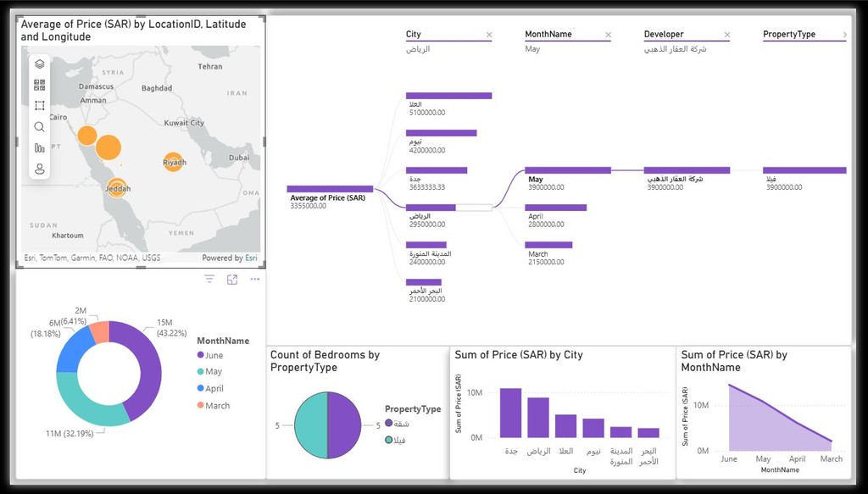This screenshot has height=494, width=868.
Task: Select the salmon March slice of the donut
Action: [x=100, y=330]
